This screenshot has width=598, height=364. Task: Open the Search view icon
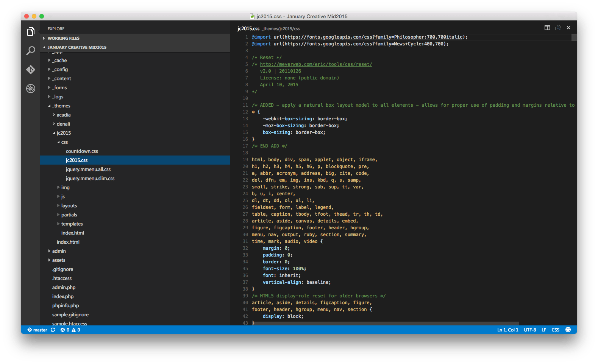[31, 51]
